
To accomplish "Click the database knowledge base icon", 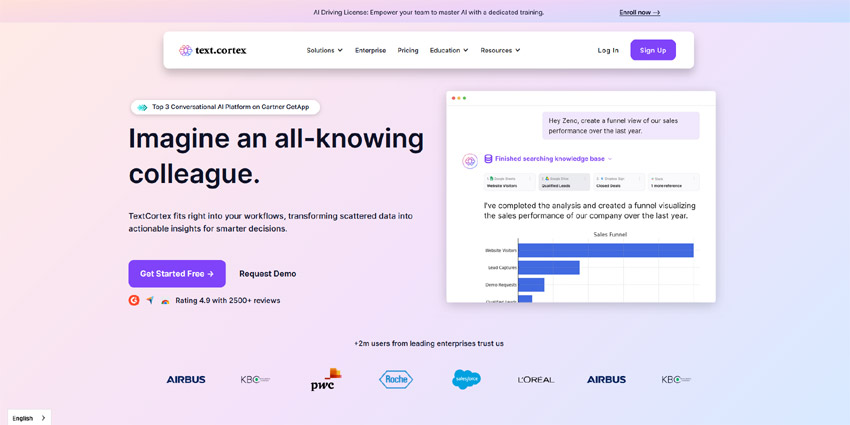I will 488,159.
